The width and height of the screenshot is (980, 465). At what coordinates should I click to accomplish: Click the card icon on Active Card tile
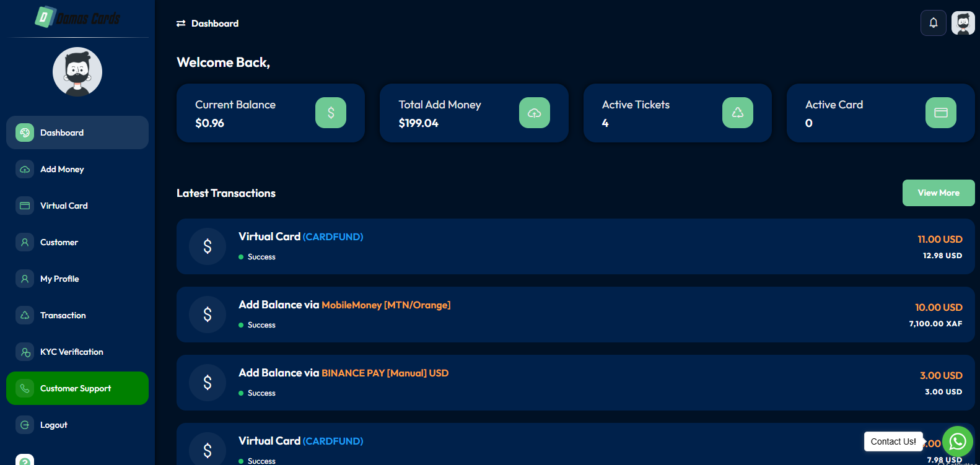click(941, 113)
